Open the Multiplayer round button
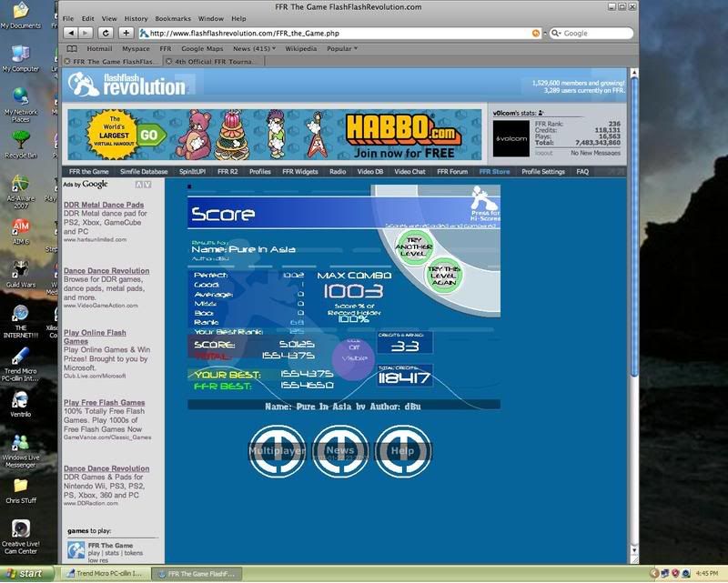 (x=278, y=451)
